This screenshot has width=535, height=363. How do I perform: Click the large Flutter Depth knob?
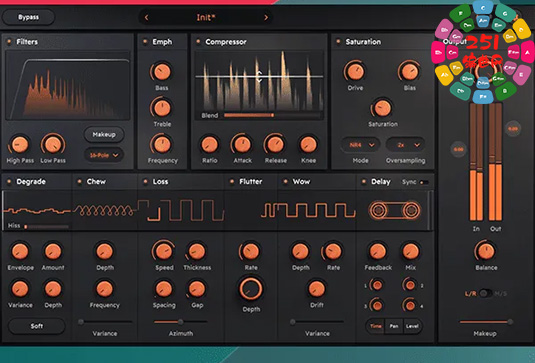[251, 289]
